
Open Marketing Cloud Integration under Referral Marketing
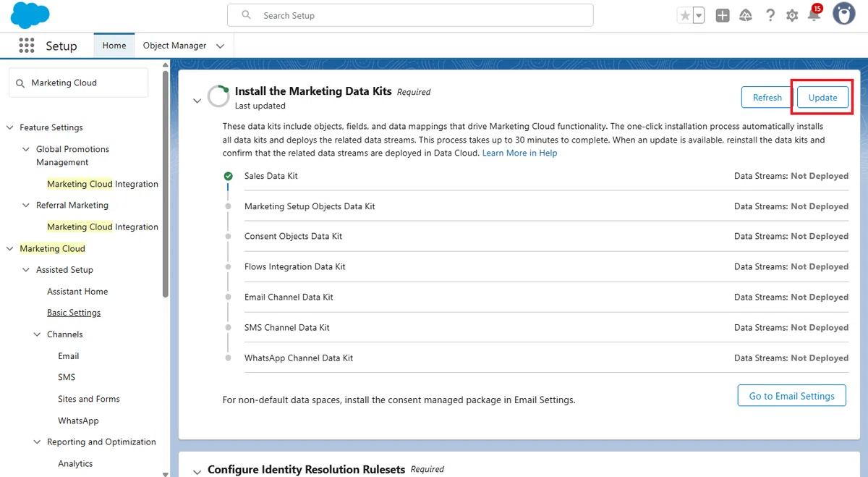tap(103, 227)
